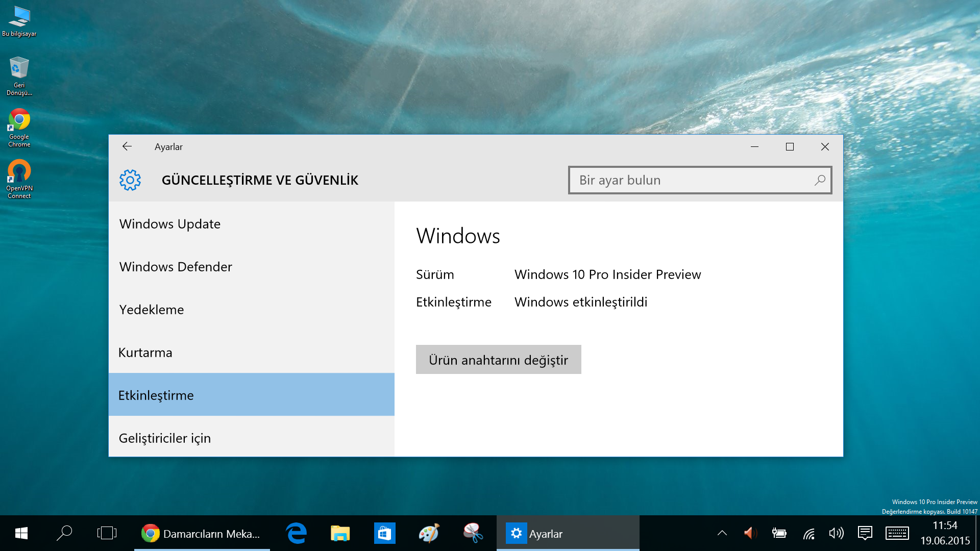
Task: Open Windows Update section
Action: point(251,224)
